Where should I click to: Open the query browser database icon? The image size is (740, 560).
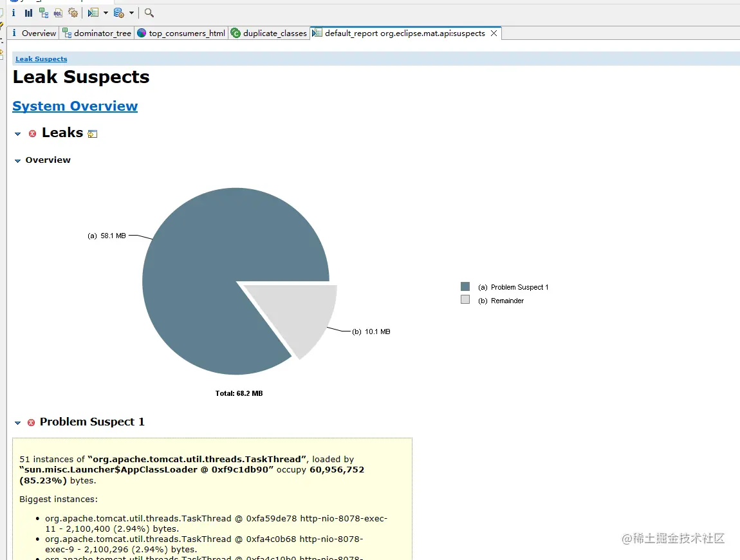(119, 13)
